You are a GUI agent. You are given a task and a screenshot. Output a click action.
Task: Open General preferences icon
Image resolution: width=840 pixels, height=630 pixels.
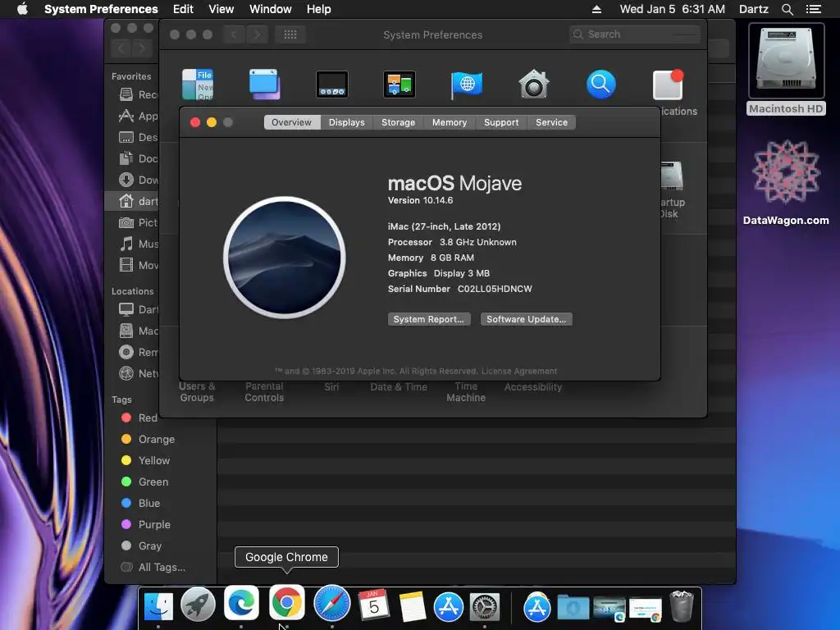[x=197, y=84]
